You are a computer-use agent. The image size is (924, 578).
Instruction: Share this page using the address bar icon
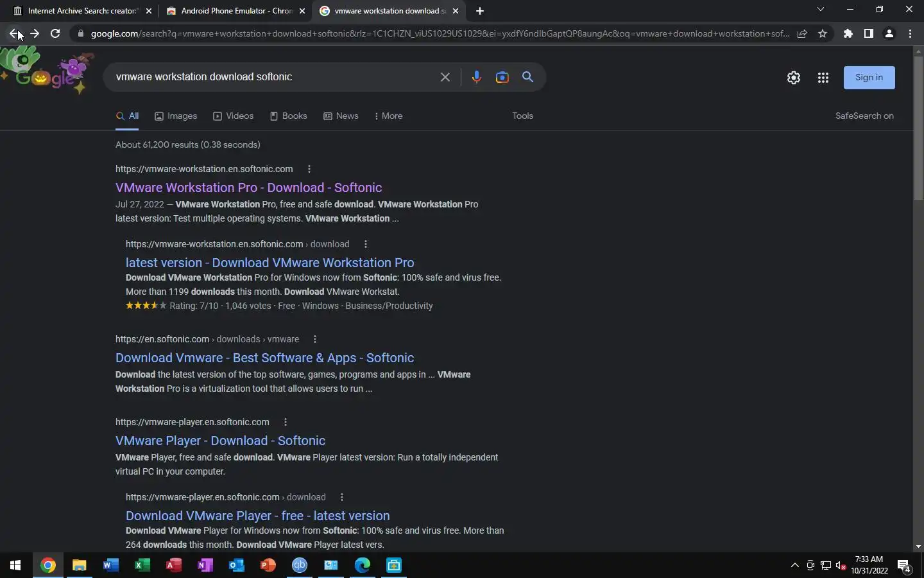click(x=802, y=34)
